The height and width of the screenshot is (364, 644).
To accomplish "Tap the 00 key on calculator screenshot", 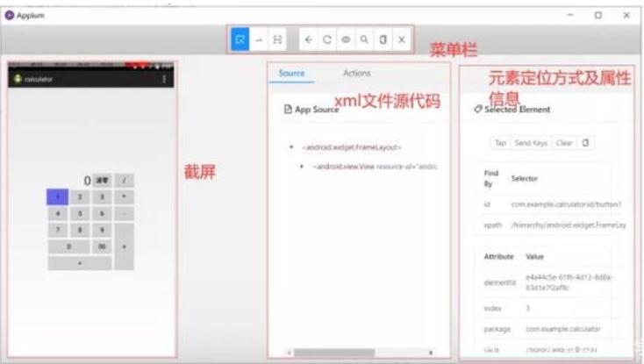I will pos(102,246).
